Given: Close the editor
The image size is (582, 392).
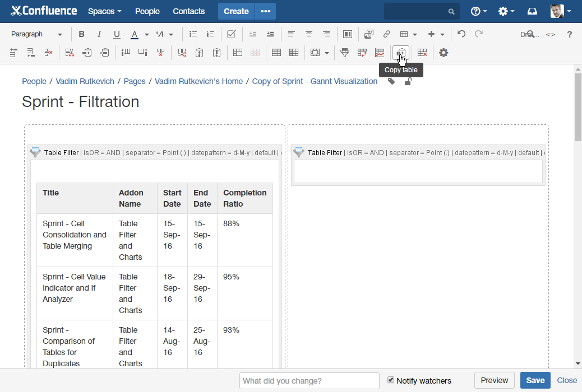Looking at the screenshot, I should tap(567, 380).
